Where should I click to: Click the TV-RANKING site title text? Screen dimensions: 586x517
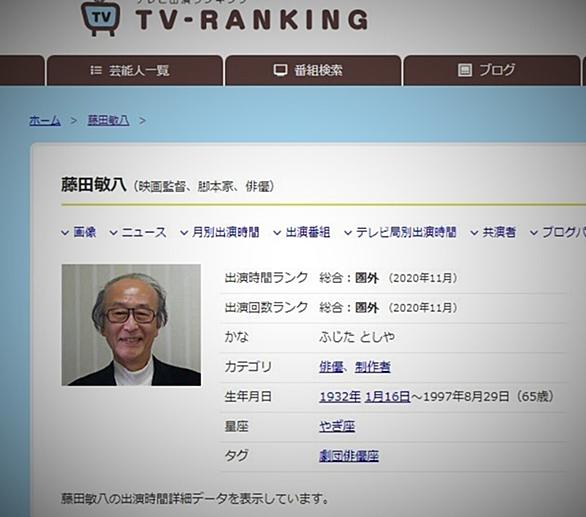pyautogui.click(x=252, y=20)
